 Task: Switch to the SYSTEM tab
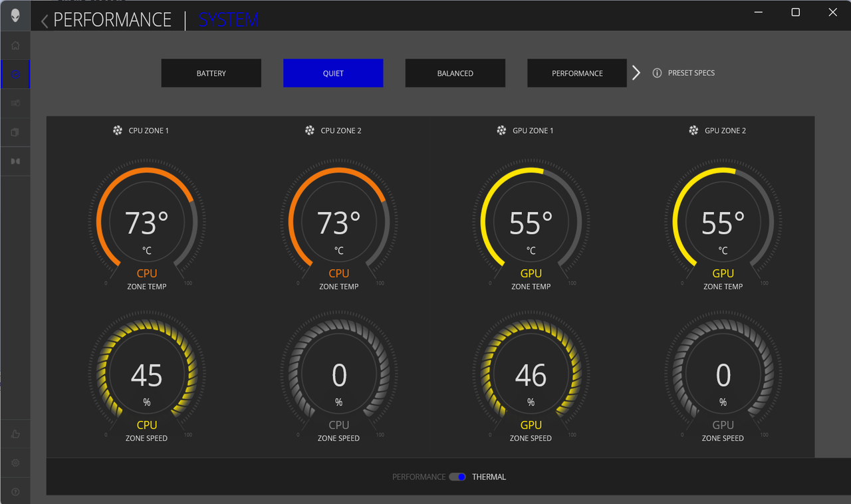[227, 20]
